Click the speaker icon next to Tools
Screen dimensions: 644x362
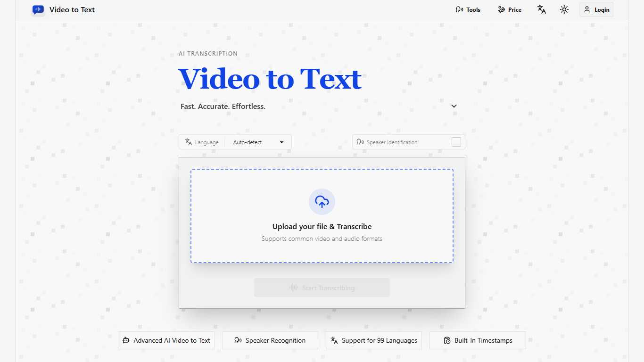click(459, 9)
